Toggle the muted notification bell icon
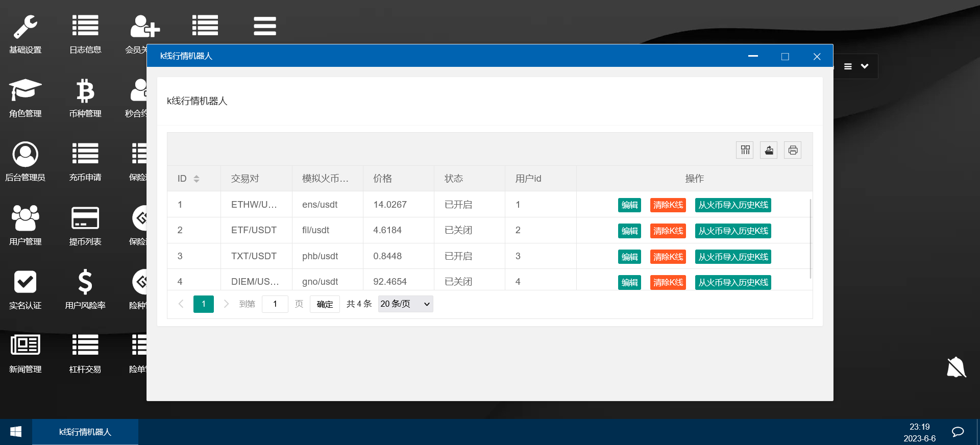Viewport: 980px width, 445px height. pos(956,367)
